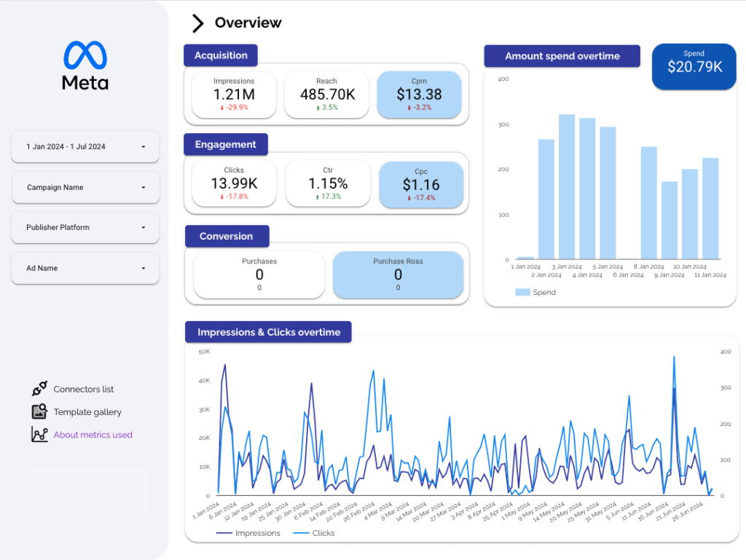Open the Connectors list link
This screenshot has height=560, width=746.
(x=84, y=389)
